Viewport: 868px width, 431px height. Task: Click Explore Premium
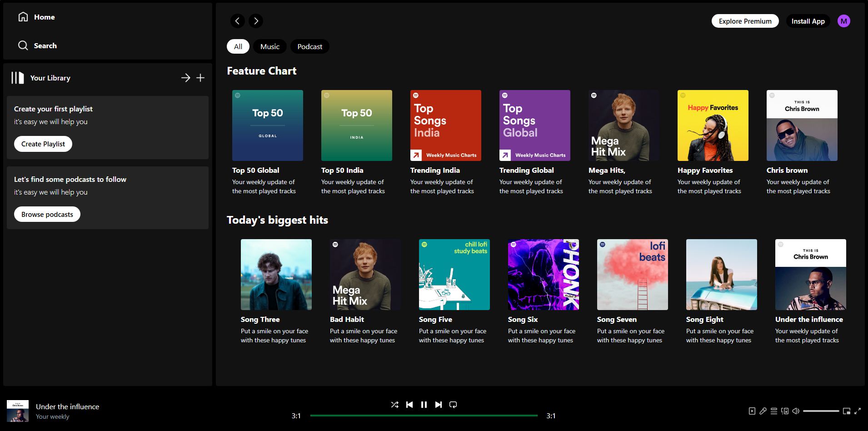tap(745, 21)
